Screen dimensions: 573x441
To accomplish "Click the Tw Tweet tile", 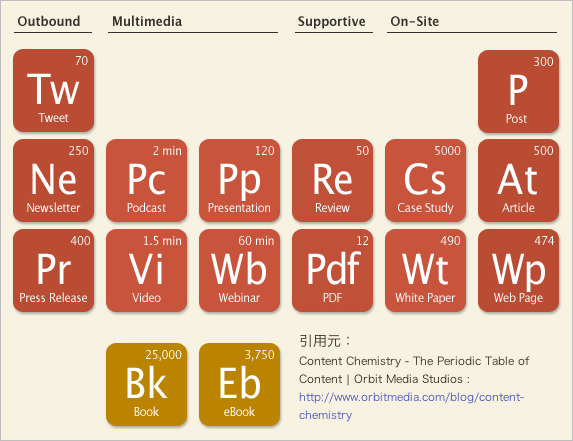I will (x=53, y=91).
